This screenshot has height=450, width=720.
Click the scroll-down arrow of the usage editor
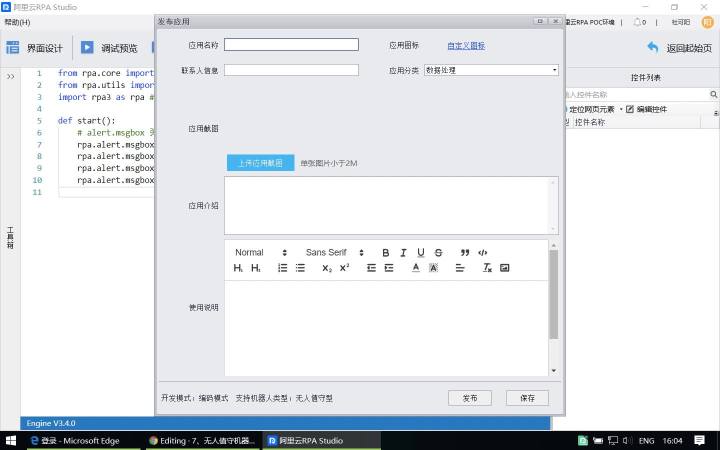(554, 371)
